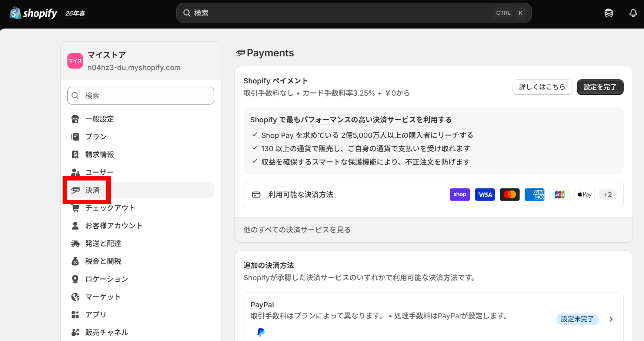644x341 pixels.
Task: Click the Payments heading icon
Action: [240, 53]
